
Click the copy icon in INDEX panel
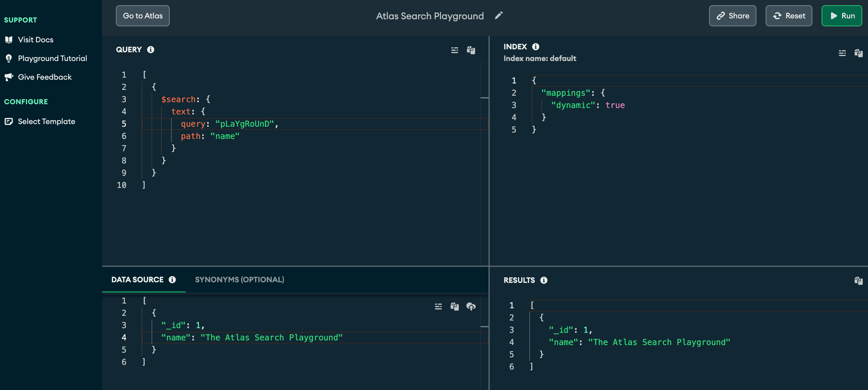858,53
